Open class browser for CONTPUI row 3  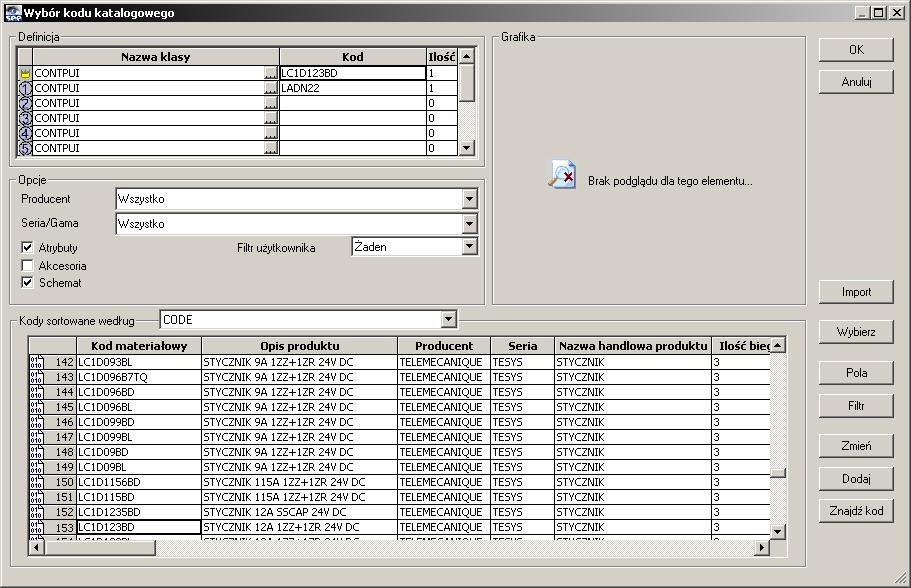point(271,119)
